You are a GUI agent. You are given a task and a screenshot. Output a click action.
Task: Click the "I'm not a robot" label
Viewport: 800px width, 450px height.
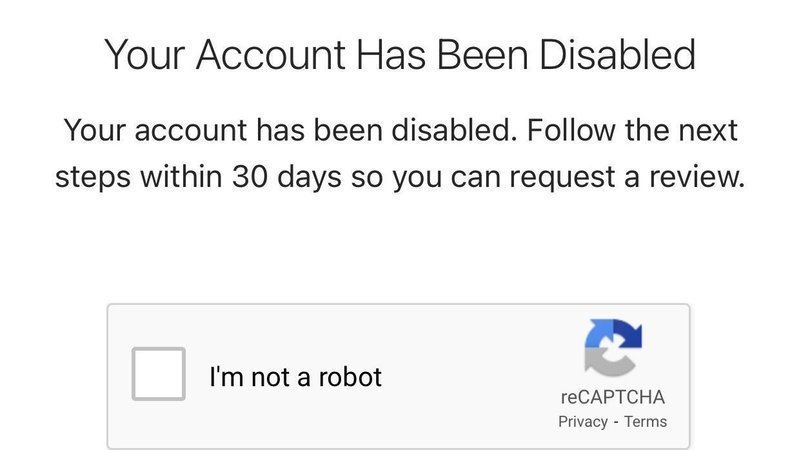[295, 377]
